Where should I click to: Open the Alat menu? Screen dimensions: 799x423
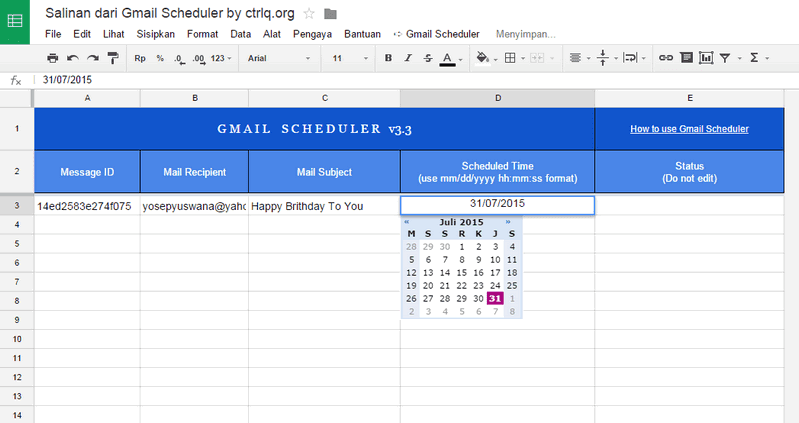click(x=272, y=34)
